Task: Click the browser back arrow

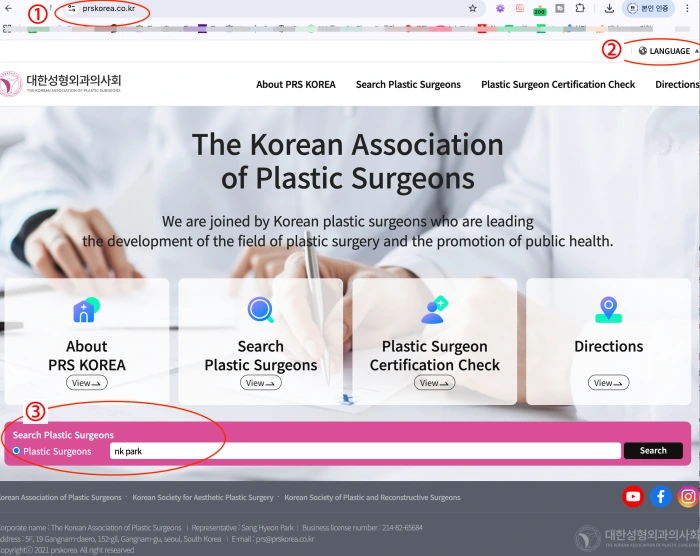Action: [x=10, y=8]
